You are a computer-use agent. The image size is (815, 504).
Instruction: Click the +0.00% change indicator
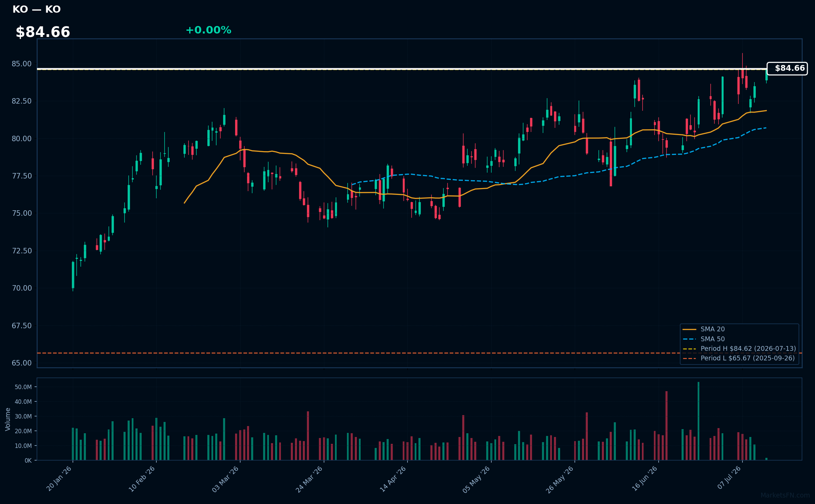pos(208,30)
